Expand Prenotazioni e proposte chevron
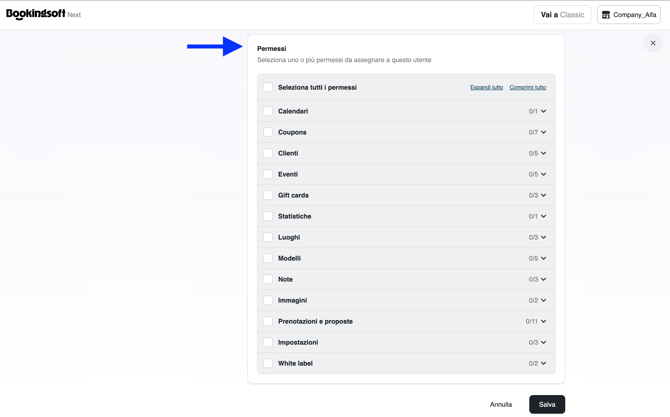 tap(544, 321)
